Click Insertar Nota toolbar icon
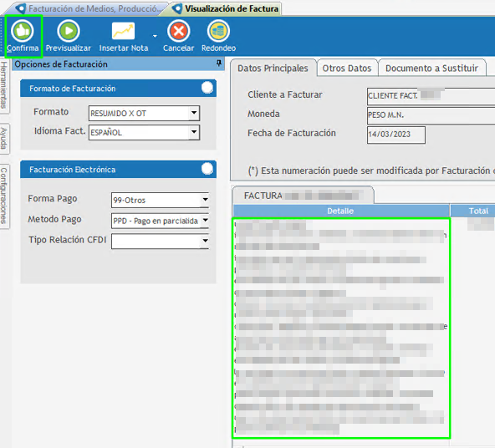Screen dimensions: 495x448 [x=124, y=31]
